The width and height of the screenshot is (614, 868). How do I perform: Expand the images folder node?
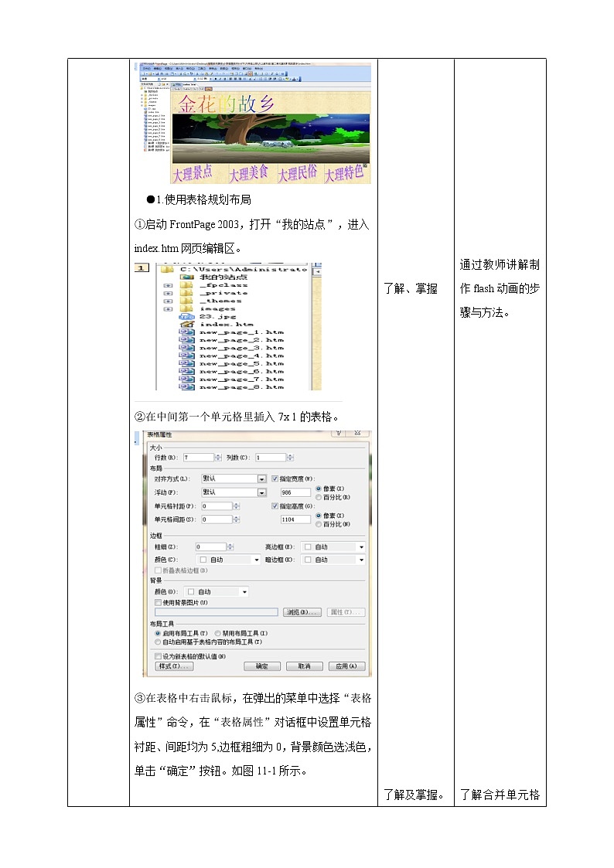click(168, 309)
